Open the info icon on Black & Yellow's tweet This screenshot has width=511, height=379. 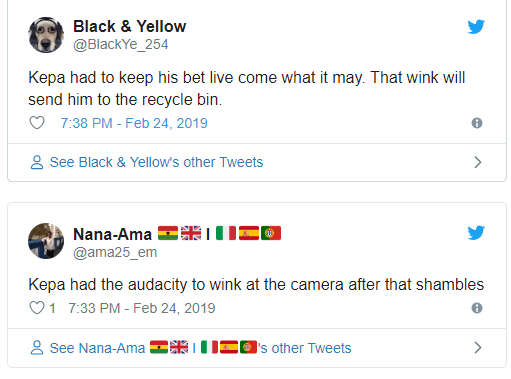[477, 123]
